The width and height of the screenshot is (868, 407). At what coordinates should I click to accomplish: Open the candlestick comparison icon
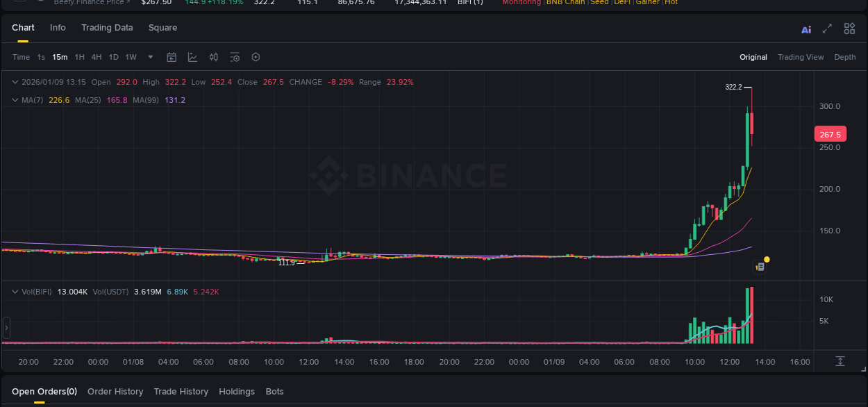point(213,57)
